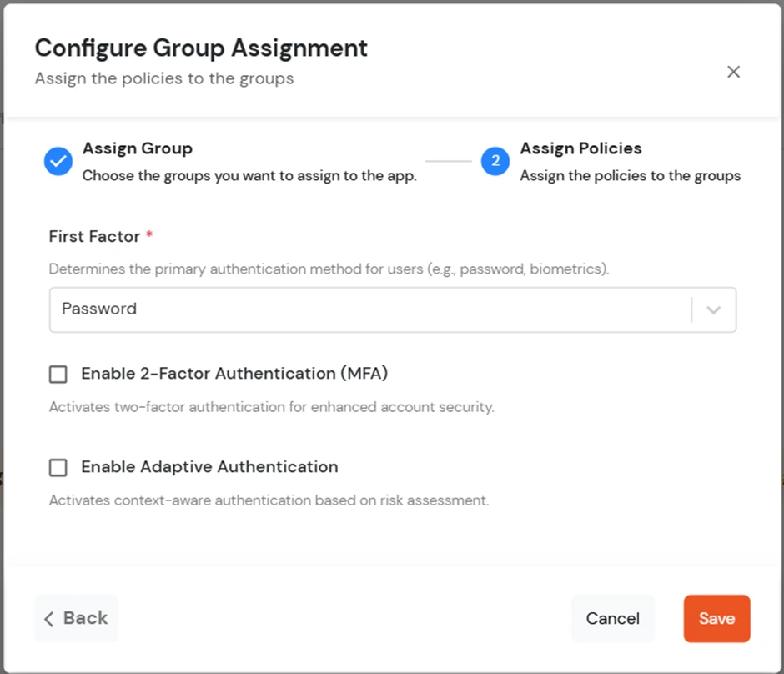Click the Password value in the combo box
Image resolution: width=784 pixels, height=674 pixels.
(x=99, y=309)
